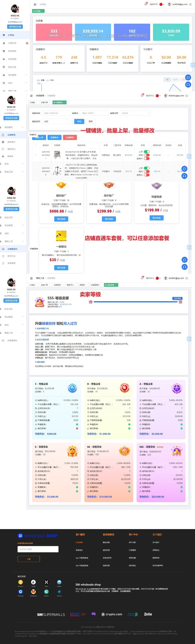Click the MetaMask fox icon in footer
The height and width of the screenshot is (644, 195).
point(33,591)
